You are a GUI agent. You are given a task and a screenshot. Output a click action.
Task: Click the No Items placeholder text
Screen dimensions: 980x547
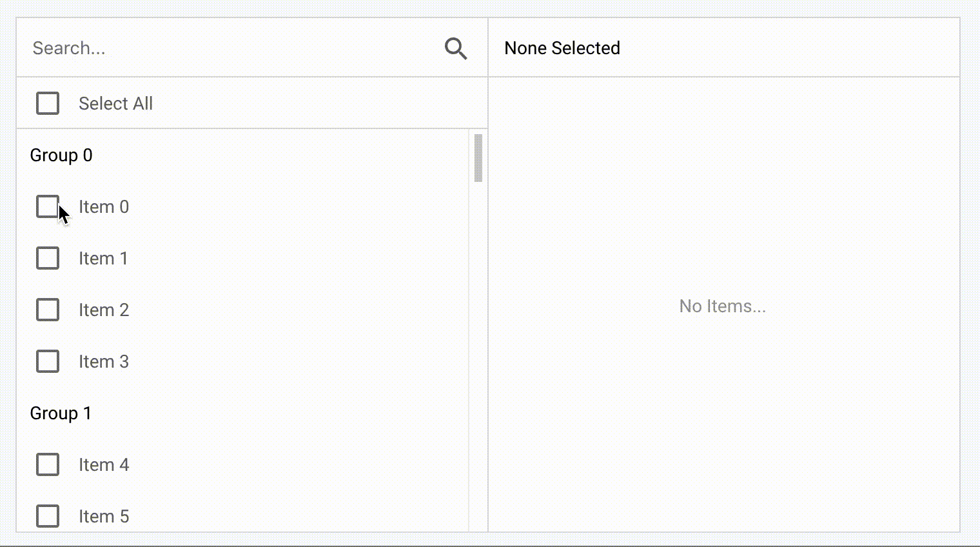pyautogui.click(x=722, y=306)
